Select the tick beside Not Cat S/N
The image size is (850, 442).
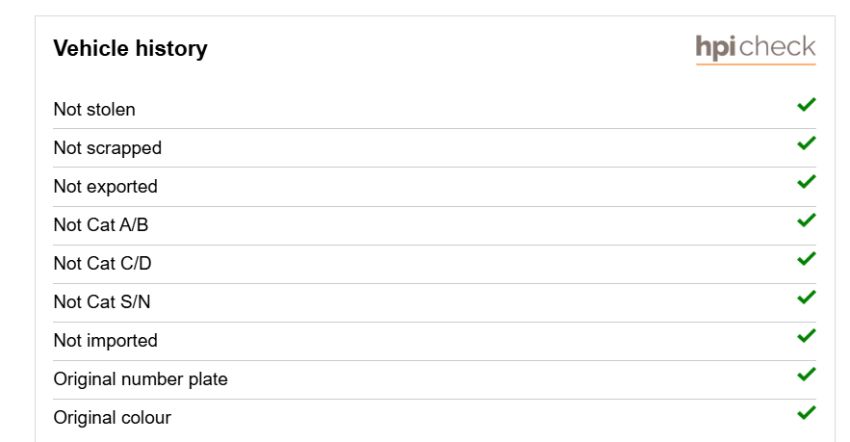807,297
